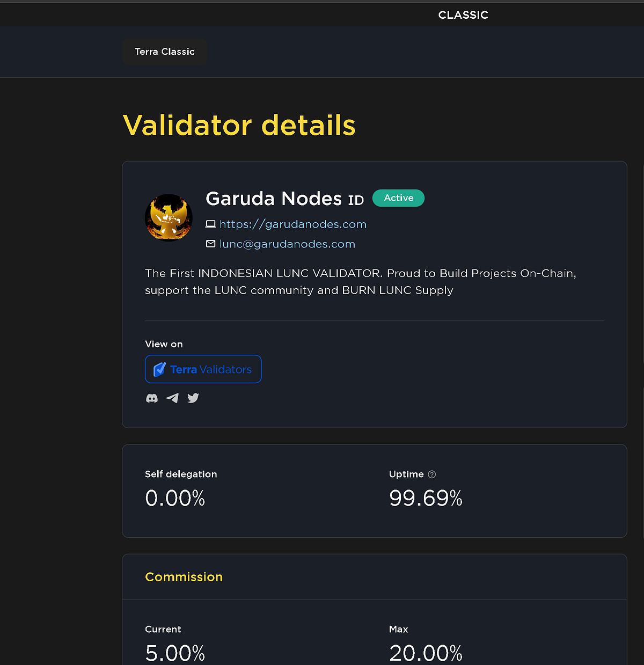
Task: Email lunc@garudanodes.com
Action: (x=287, y=243)
